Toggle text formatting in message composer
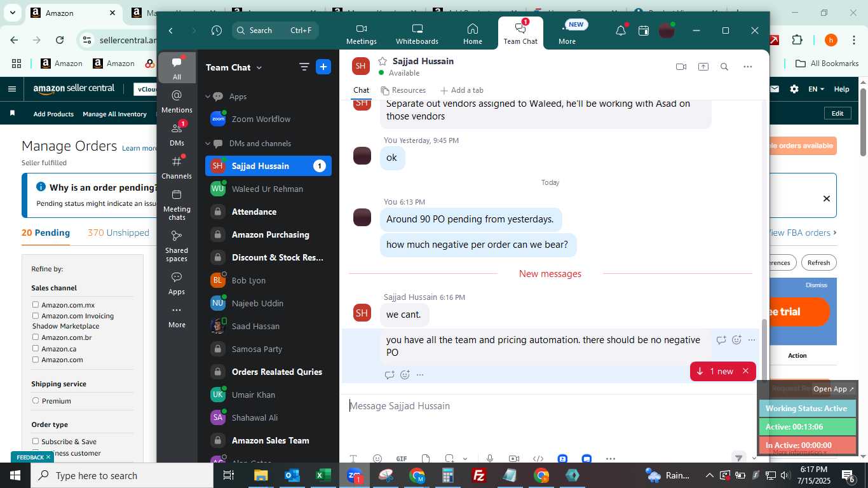 point(353,458)
